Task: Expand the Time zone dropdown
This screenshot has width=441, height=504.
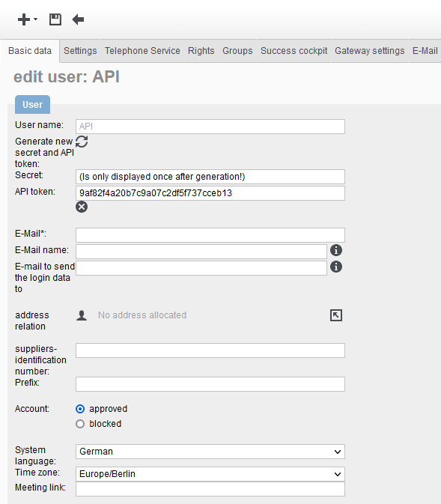Action: tap(210, 474)
